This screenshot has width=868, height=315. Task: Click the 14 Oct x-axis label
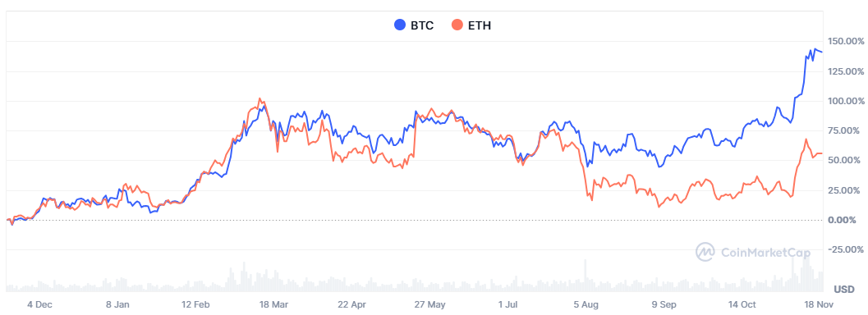click(742, 304)
